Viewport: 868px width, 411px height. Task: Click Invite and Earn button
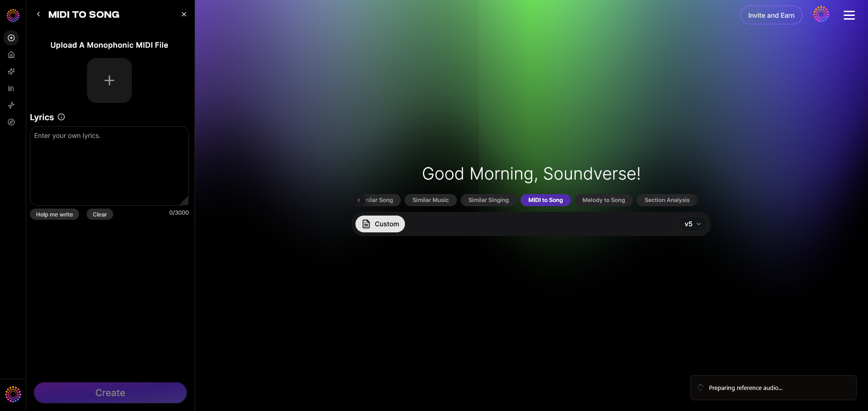tap(771, 15)
